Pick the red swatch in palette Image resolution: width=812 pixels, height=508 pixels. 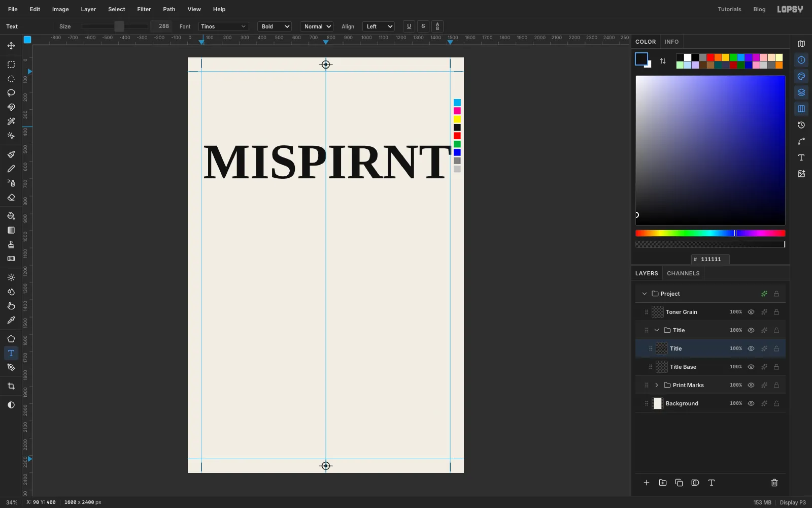(x=710, y=57)
